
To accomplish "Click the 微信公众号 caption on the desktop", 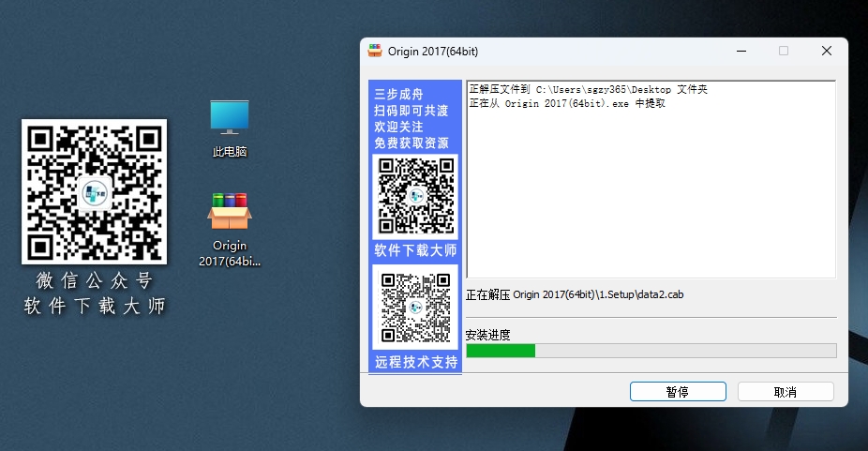I will 94,280.
